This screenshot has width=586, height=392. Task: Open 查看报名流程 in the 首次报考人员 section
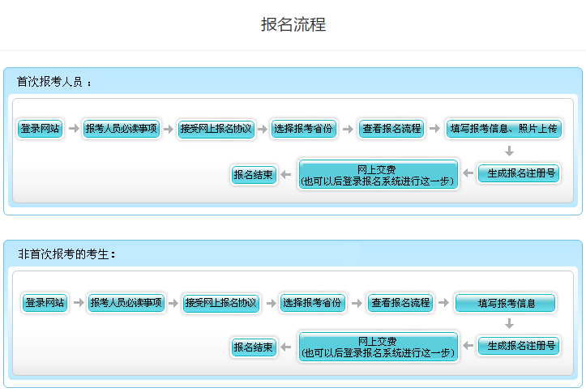point(391,129)
